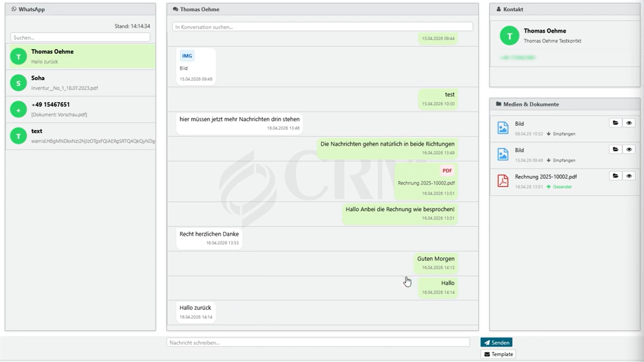Open the Template button
The width and height of the screenshot is (644, 362).
(498, 354)
